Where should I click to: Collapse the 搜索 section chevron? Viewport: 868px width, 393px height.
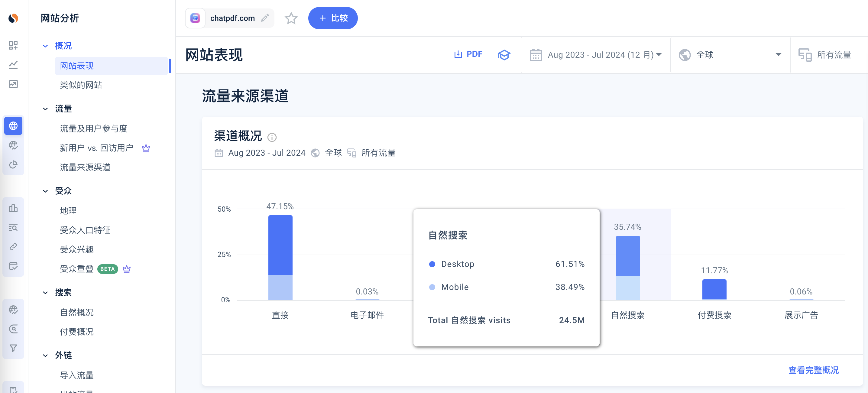(45, 293)
